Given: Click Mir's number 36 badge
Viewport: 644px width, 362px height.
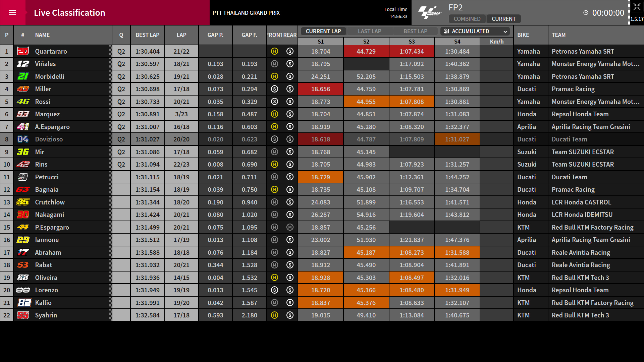Looking at the screenshot, I should click(x=23, y=152).
